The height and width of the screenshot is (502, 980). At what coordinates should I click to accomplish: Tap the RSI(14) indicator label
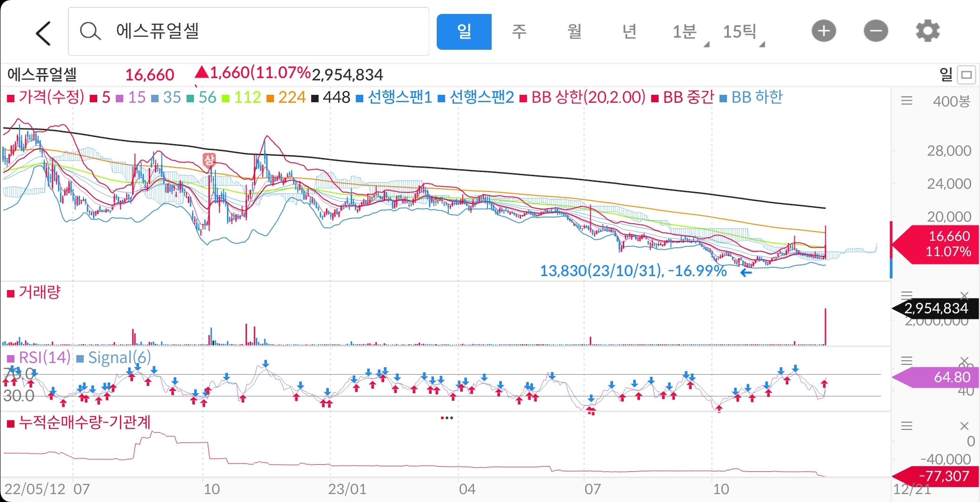(x=39, y=357)
